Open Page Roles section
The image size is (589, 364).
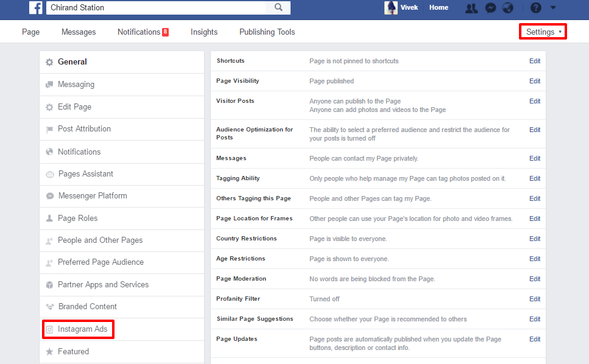coord(122,219)
